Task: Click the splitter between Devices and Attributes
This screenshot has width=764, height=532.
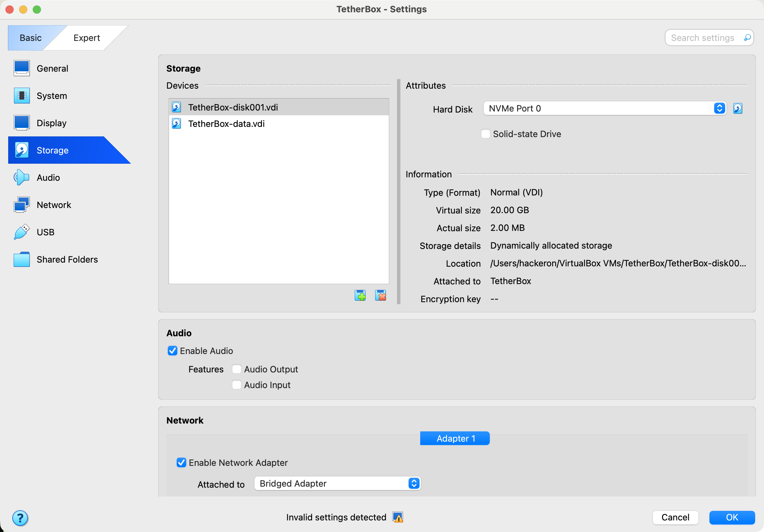Action: click(398, 192)
